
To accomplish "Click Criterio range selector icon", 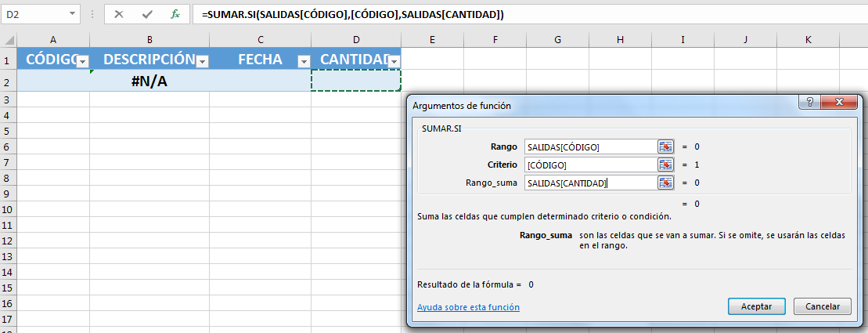I will pyautogui.click(x=665, y=165).
